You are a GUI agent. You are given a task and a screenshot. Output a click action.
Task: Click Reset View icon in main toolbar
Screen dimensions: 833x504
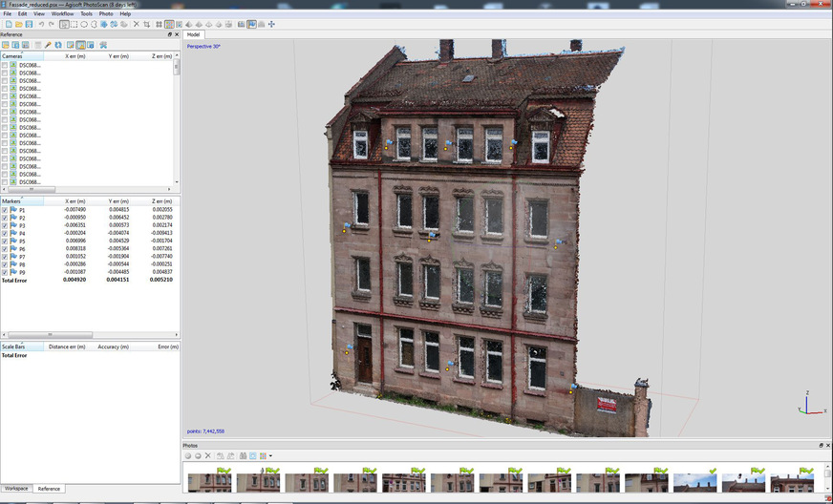click(272, 24)
